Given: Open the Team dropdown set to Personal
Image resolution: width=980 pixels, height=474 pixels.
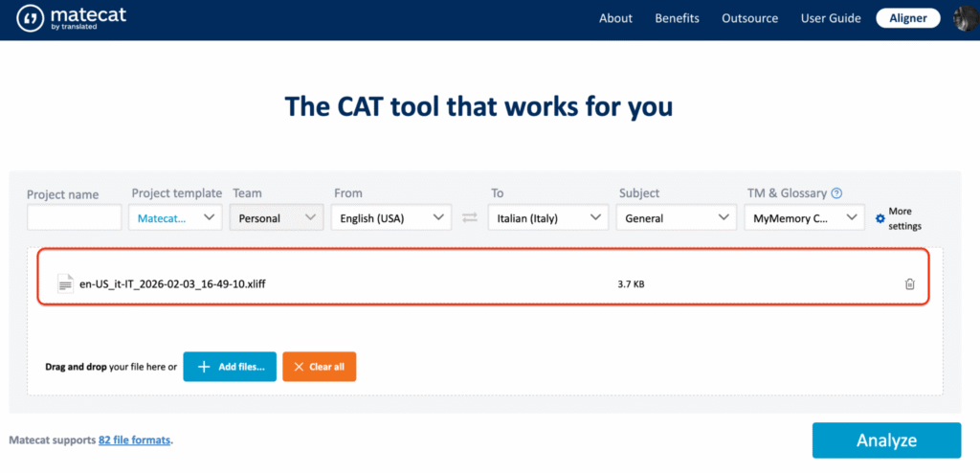Looking at the screenshot, I should click(x=277, y=217).
